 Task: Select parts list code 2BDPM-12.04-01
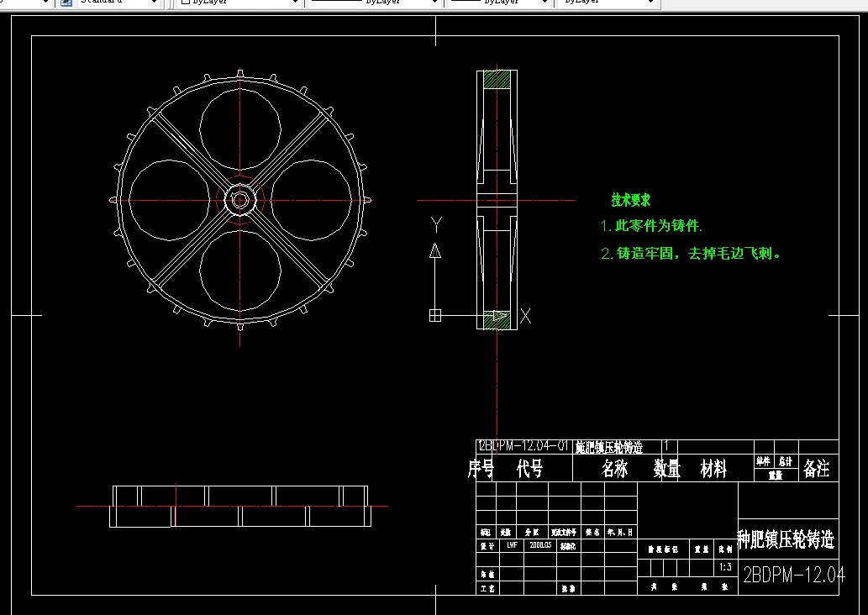point(523,446)
